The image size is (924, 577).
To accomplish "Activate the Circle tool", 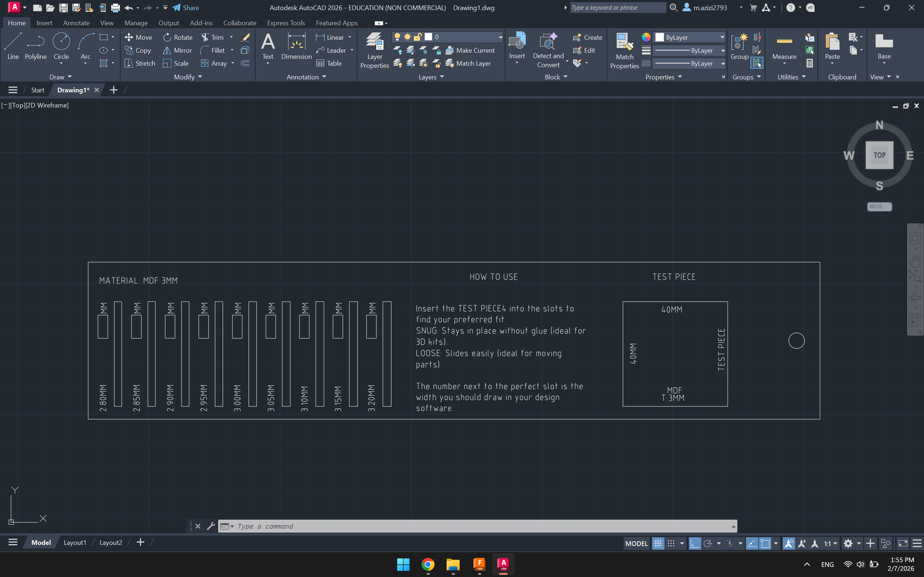I will 61,45.
